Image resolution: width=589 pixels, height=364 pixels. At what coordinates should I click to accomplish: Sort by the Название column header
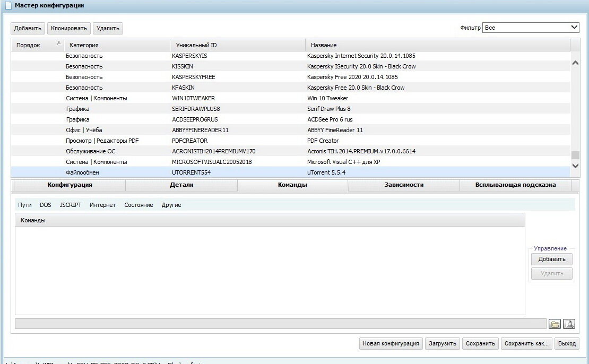coord(438,45)
